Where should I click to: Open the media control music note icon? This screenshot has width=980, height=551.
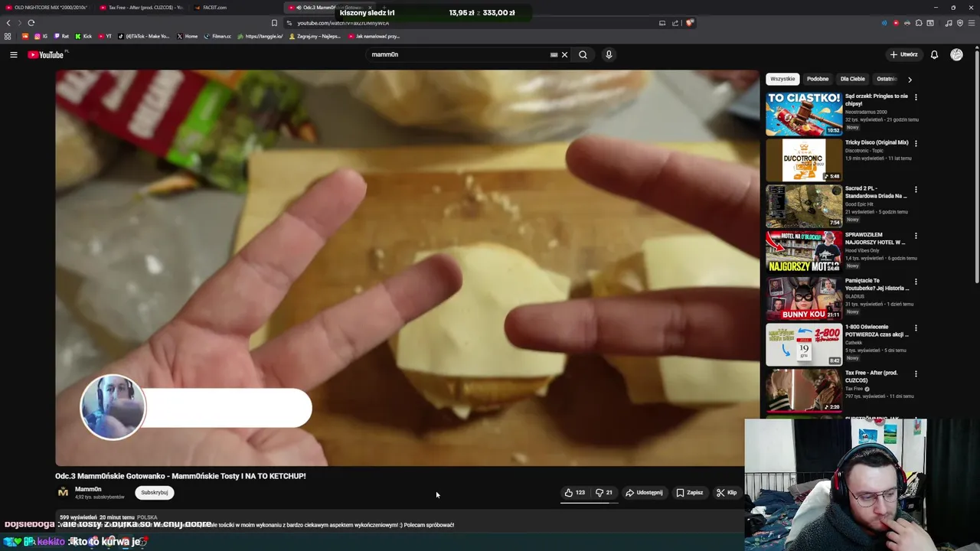coord(949,23)
